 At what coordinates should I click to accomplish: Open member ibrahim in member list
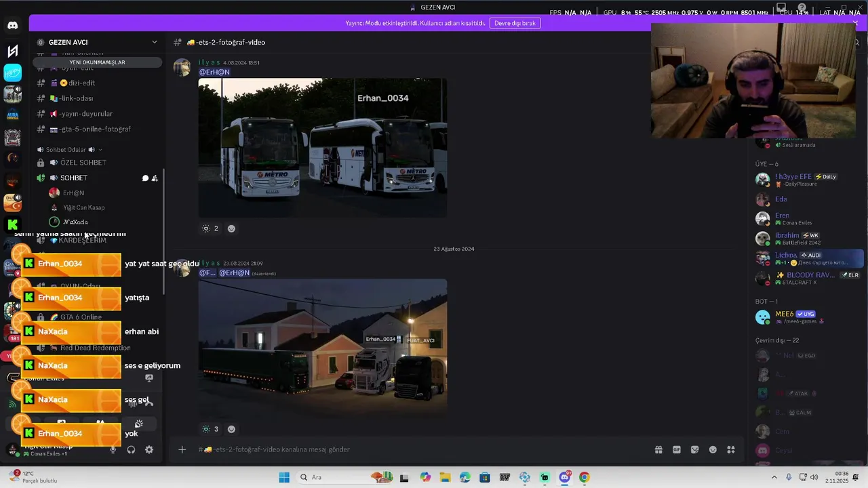coord(808,239)
